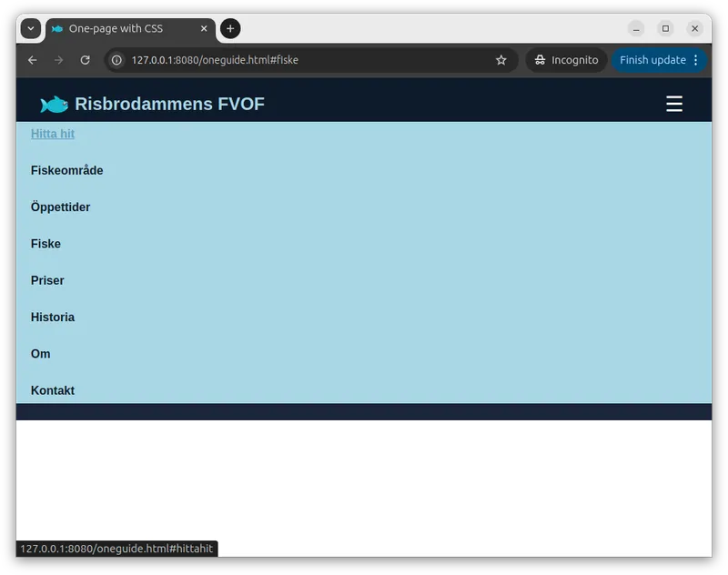Click the Risbrodammens FVOF site title

[169, 105]
